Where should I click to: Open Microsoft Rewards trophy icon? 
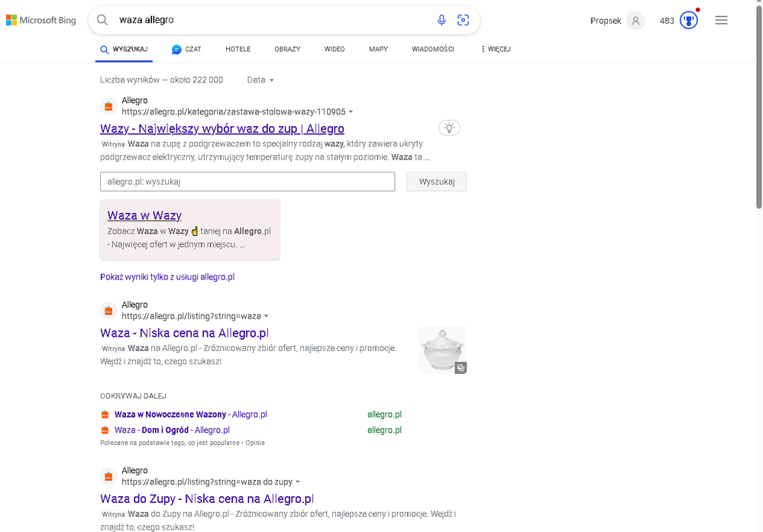point(689,21)
